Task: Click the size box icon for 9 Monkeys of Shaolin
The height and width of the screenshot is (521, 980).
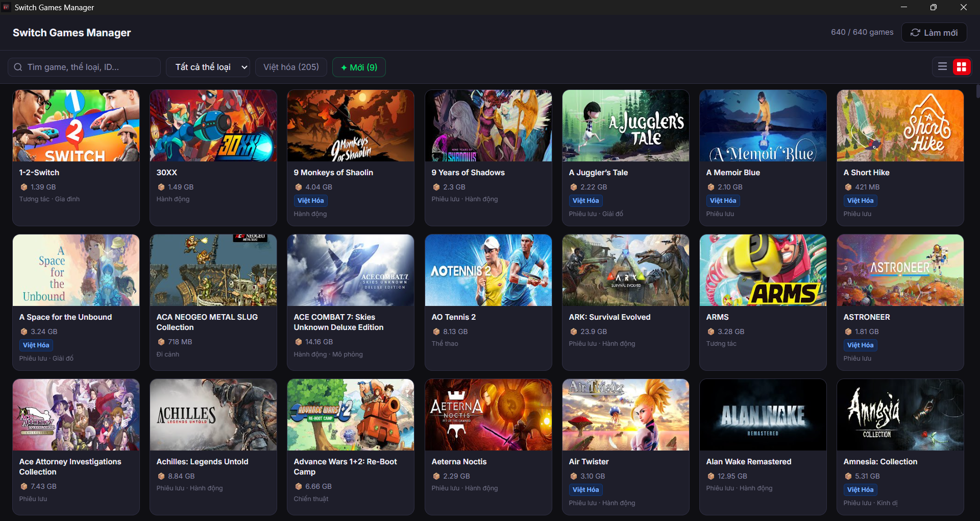Action: 299,187
